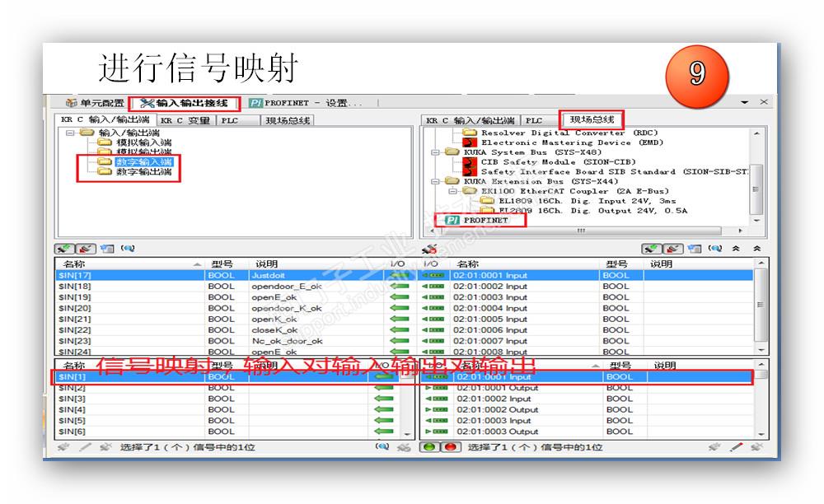This screenshot has height=504, width=824.
Task: Click the red pencil icon in right status bar
Action: [x=736, y=447]
